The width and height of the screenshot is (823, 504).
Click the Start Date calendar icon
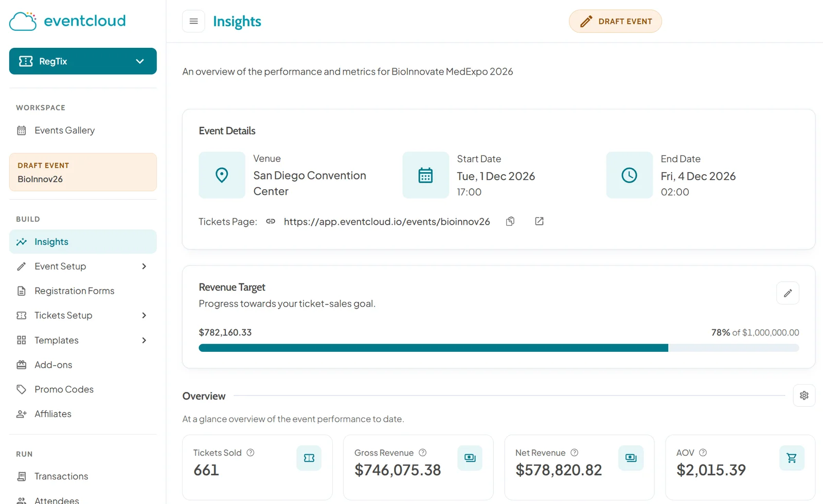pos(425,175)
